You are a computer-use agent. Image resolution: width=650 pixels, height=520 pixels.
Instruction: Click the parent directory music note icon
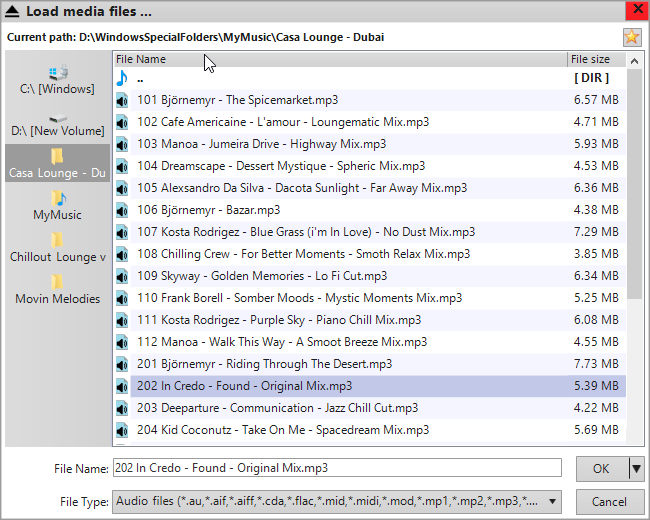click(122, 78)
